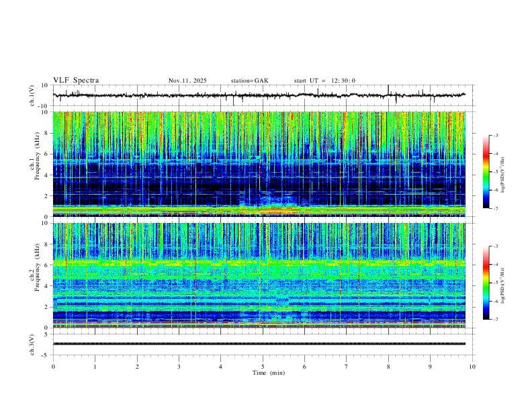
Task: Click the time axis tick label 9
Action: point(430,367)
